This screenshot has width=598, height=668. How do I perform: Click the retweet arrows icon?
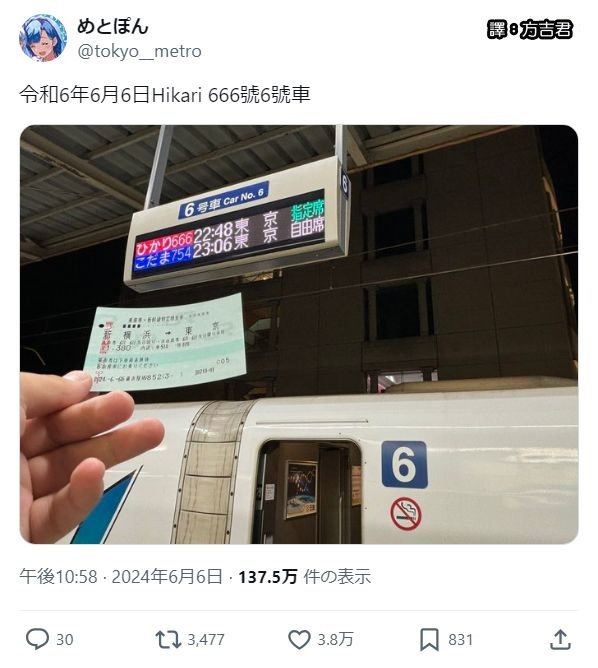pyautogui.click(x=168, y=639)
